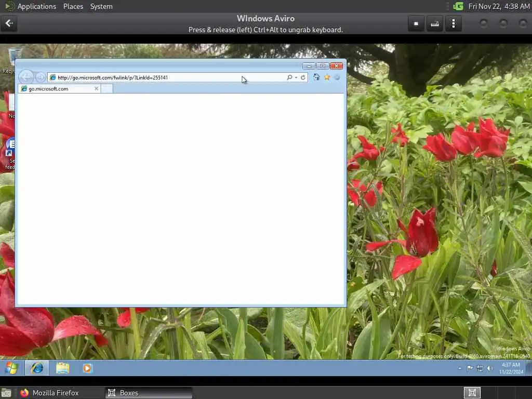532x399 pixels.
Task: Click the green tray icon in top panel
Action: click(x=458, y=6)
